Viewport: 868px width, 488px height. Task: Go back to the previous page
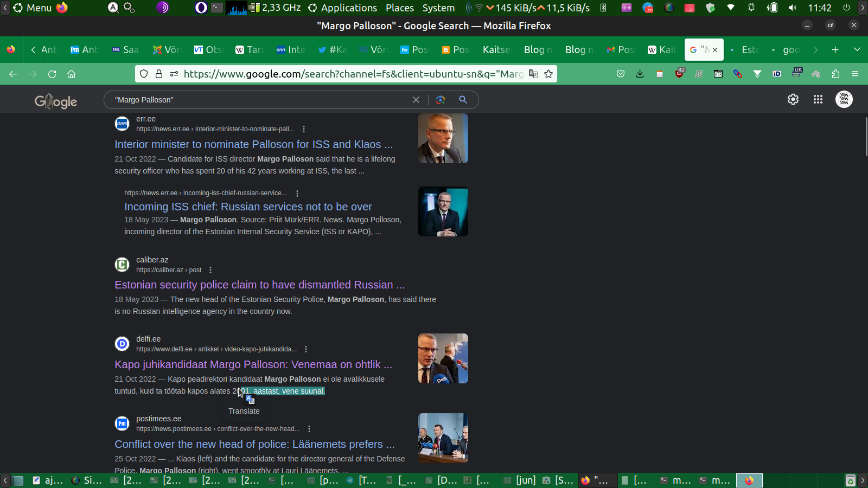(13, 74)
